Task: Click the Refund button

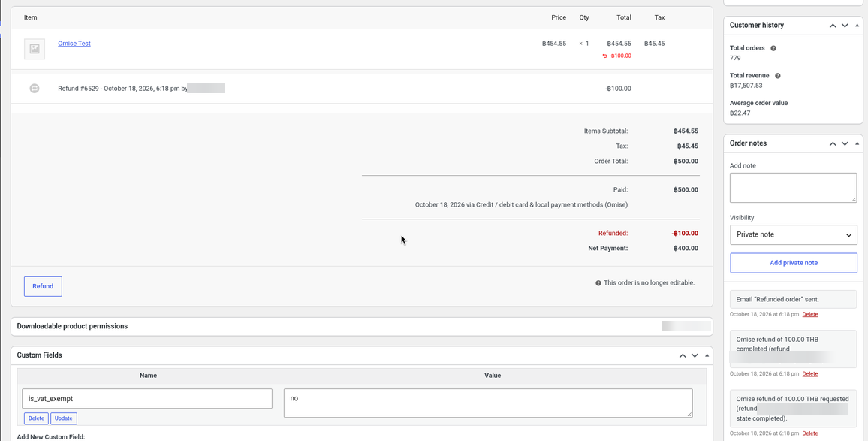Action: point(44,286)
